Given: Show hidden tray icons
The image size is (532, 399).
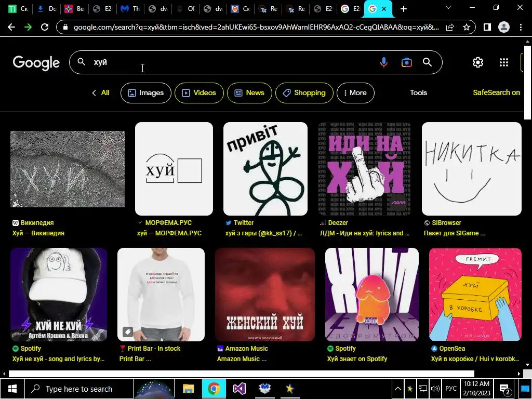Looking at the screenshot, I should pos(398,389).
